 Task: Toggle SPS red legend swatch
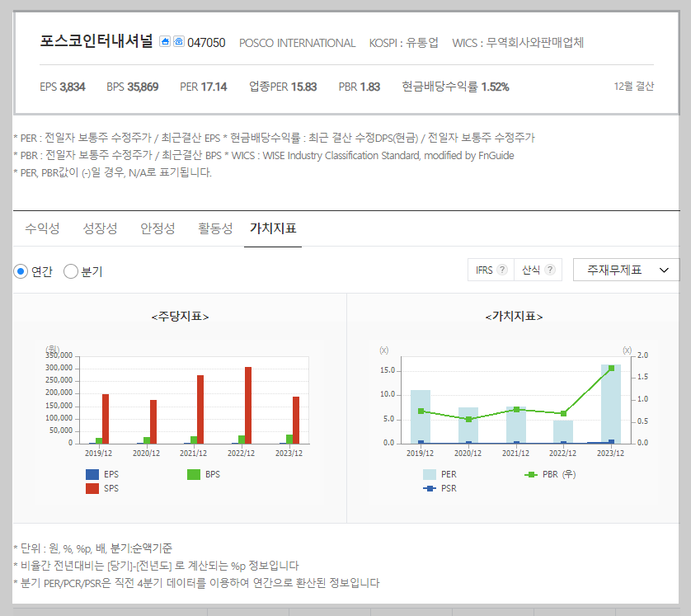point(92,489)
